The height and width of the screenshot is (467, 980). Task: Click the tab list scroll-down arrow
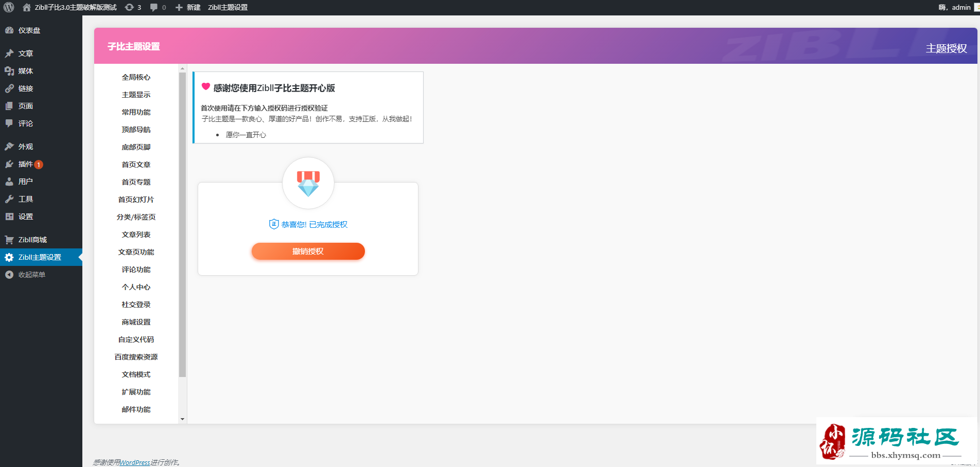[x=182, y=419]
